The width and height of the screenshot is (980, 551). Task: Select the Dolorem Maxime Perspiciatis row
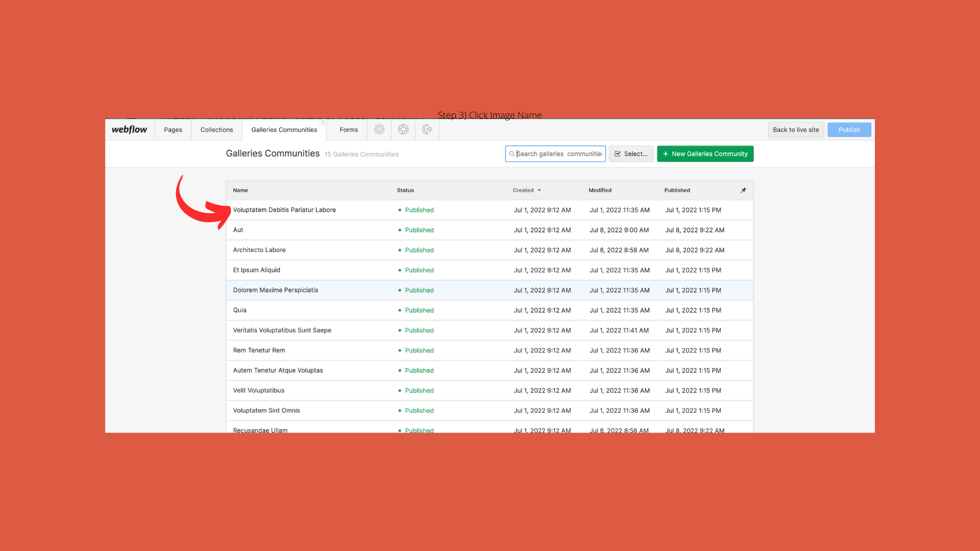(276, 290)
